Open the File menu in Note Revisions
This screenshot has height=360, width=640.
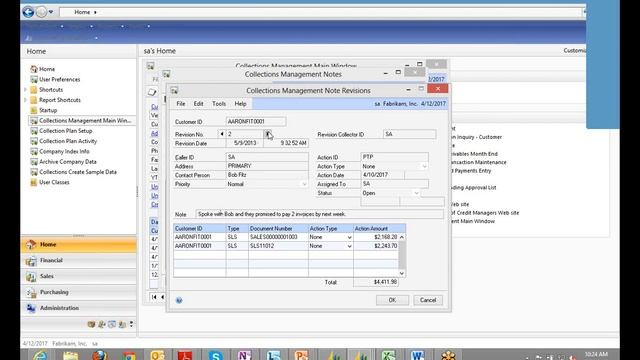click(180, 104)
